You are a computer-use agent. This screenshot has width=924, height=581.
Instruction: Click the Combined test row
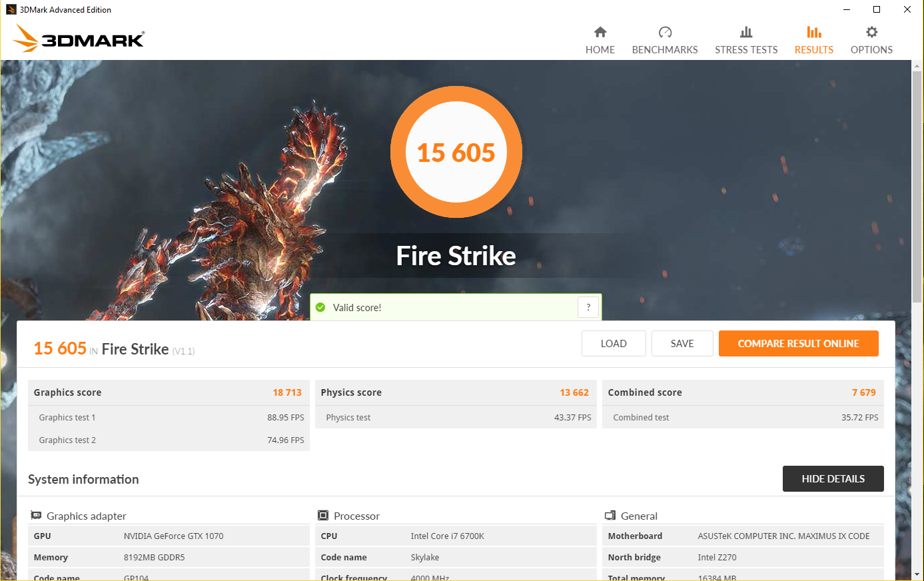pyautogui.click(x=743, y=418)
